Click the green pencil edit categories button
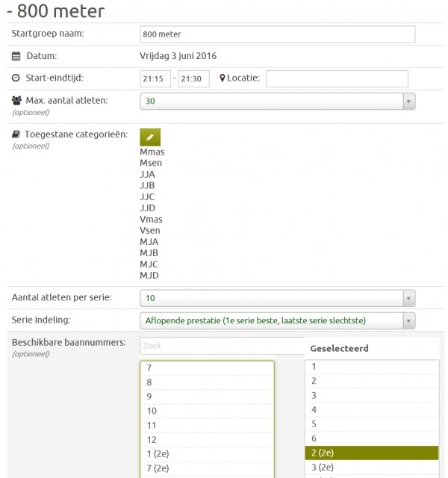This screenshot has width=448, height=478. click(150, 137)
